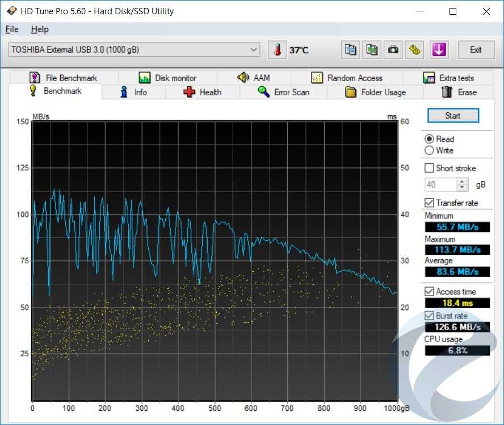Increase short stroke value with up arrow
This screenshot has width=504, height=425.
(463, 182)
